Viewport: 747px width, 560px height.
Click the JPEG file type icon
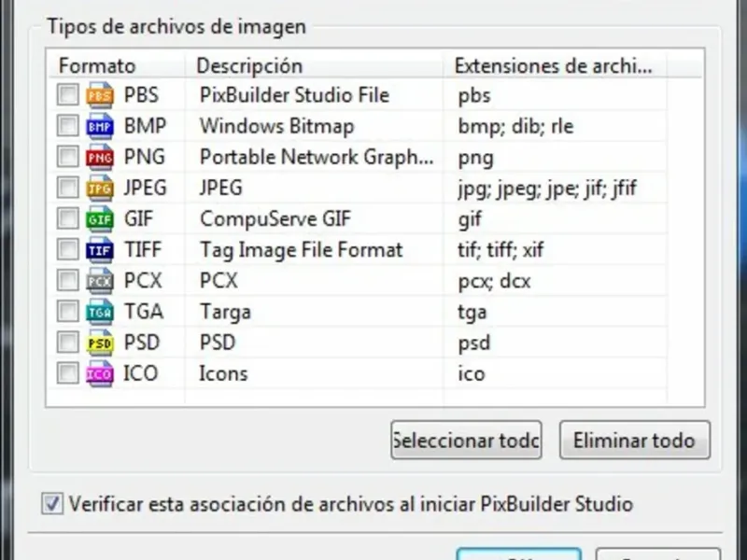click(99, 188)
